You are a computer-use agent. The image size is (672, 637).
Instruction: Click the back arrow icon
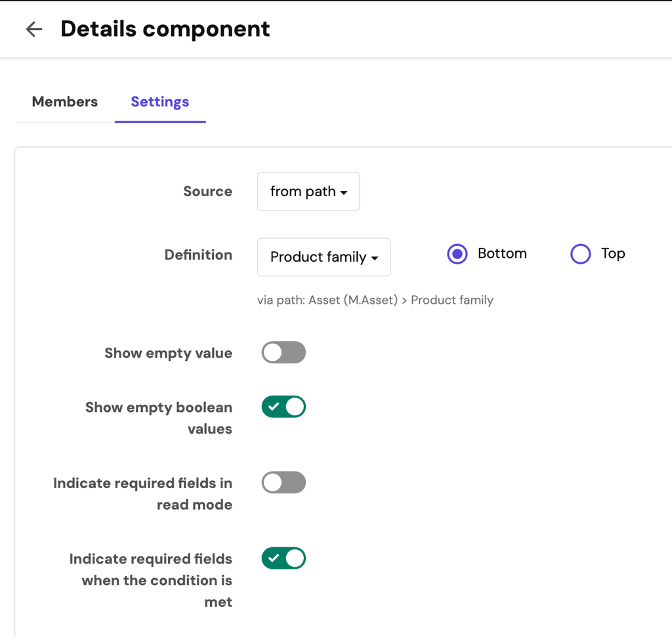point(33,29)
